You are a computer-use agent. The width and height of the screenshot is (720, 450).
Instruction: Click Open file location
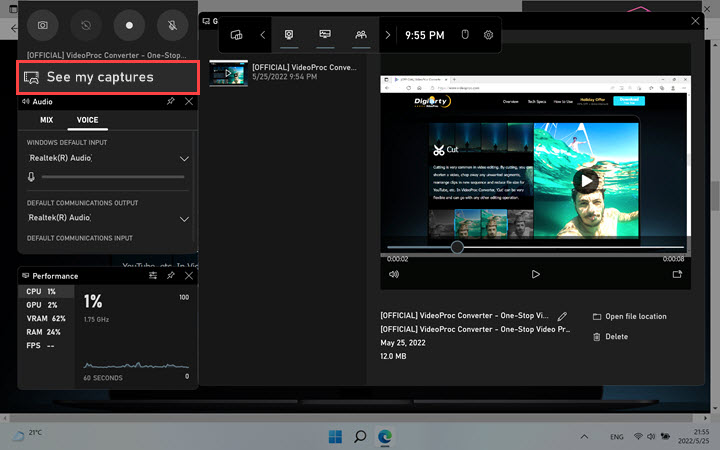(x=629, y=317)
